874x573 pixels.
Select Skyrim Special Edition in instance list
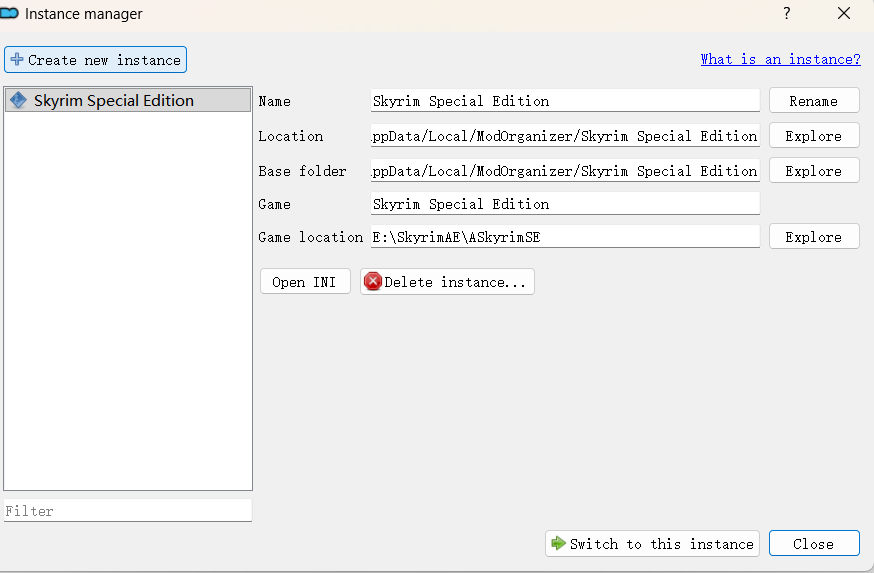113,101
